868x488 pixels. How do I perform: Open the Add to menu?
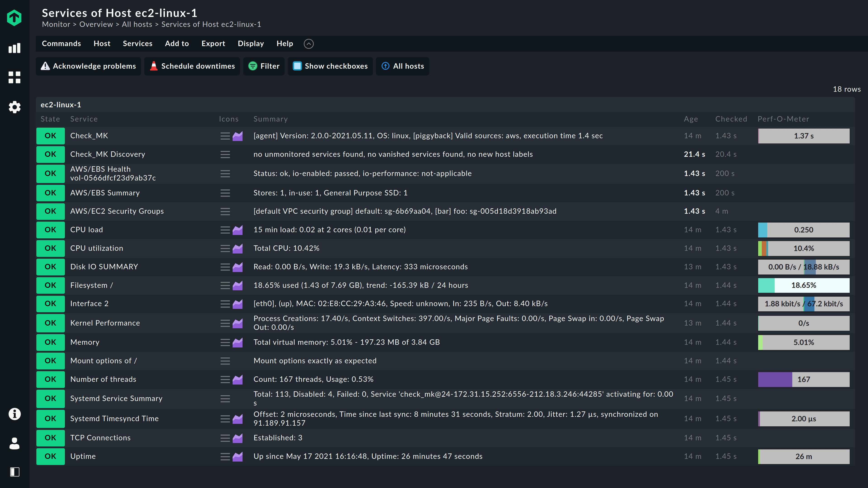click(x=177, y=44)
